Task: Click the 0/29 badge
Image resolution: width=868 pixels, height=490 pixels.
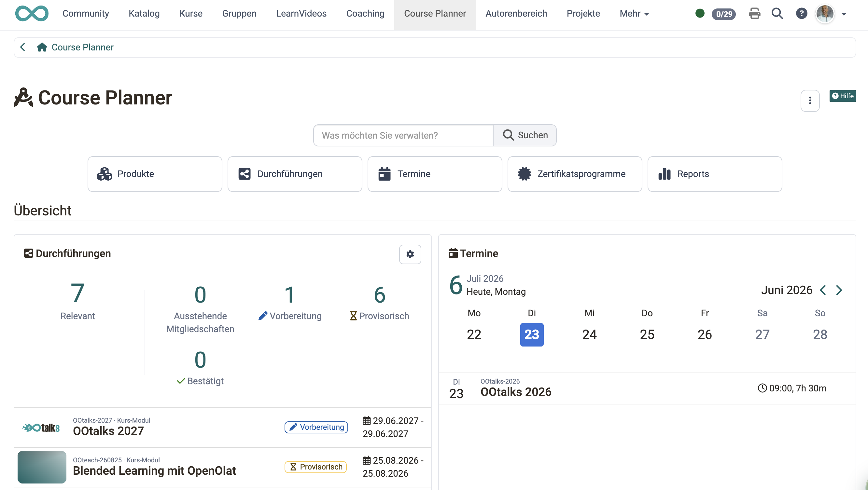Action: (x=723, y=14)
